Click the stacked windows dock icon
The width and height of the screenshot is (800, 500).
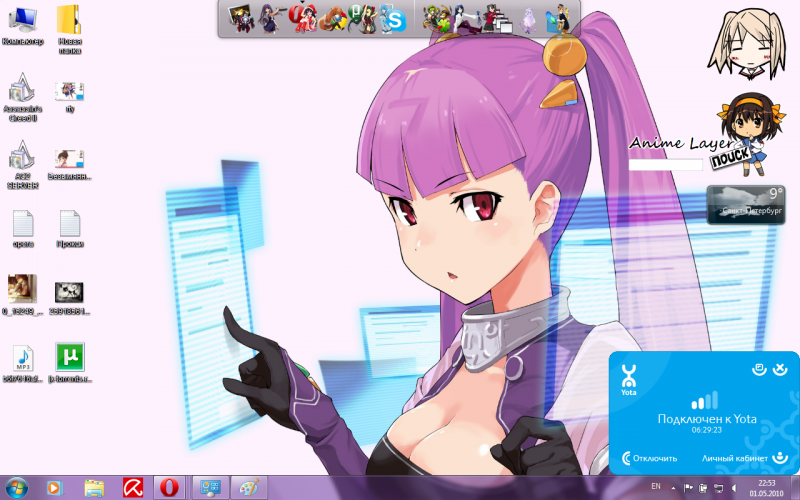pyautogui.click(x=498, y=19)
